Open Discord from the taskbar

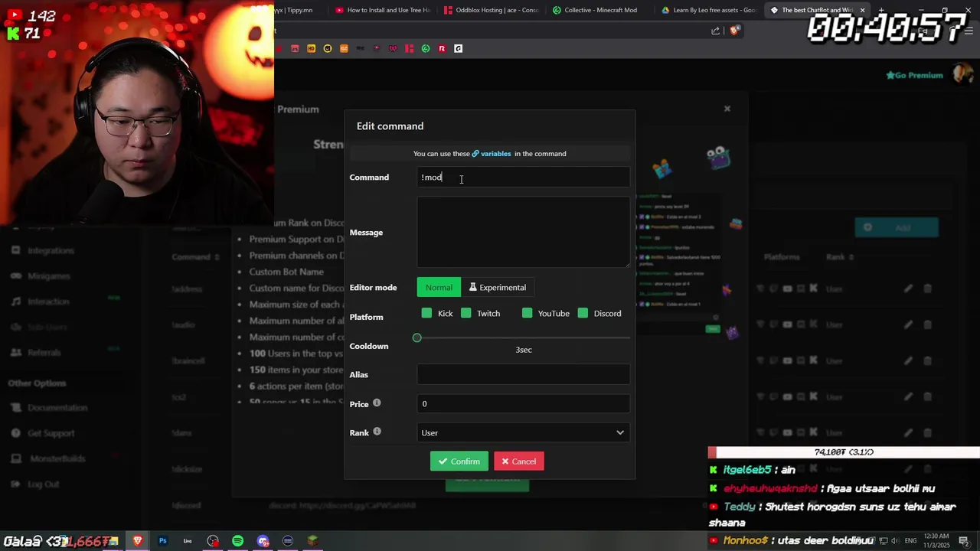click(x=263, y=541)
